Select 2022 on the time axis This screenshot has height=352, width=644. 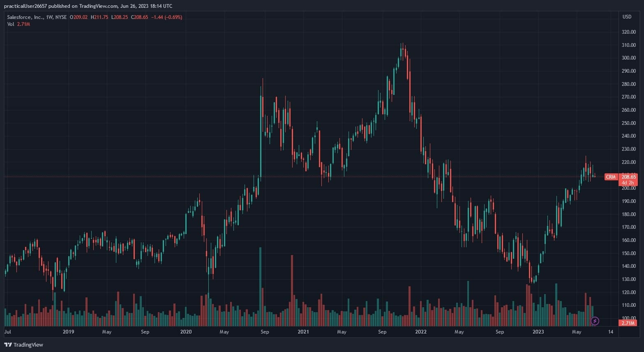(x=421, y=332)
